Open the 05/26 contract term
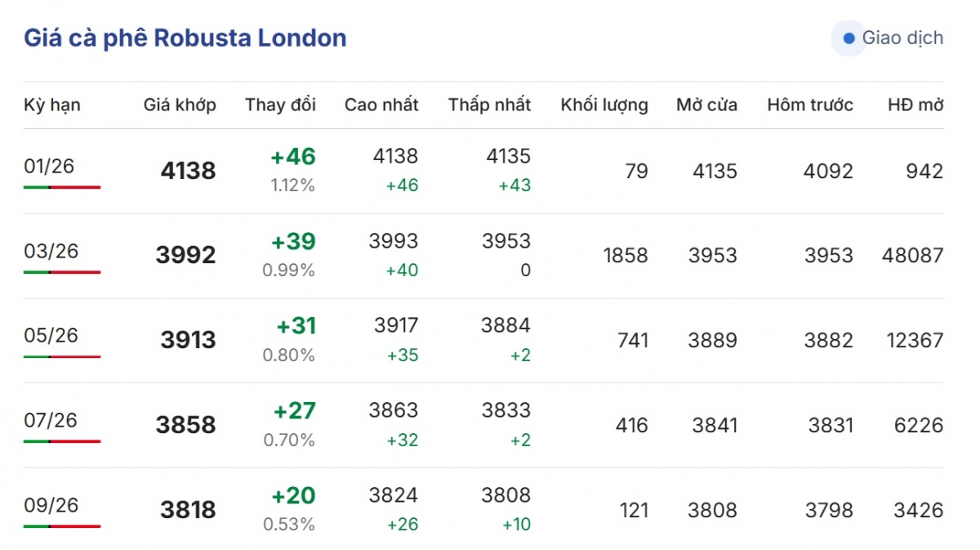 51,335
